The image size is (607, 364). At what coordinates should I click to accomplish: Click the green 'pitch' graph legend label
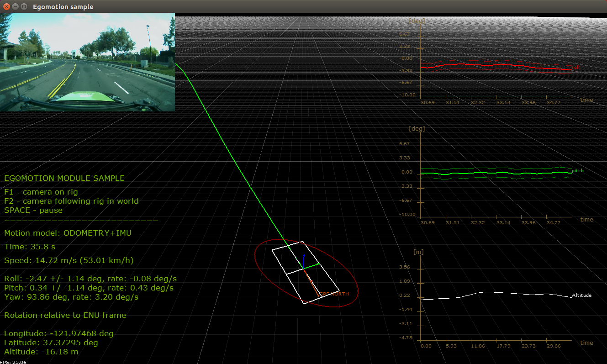(x=577, y=171)
